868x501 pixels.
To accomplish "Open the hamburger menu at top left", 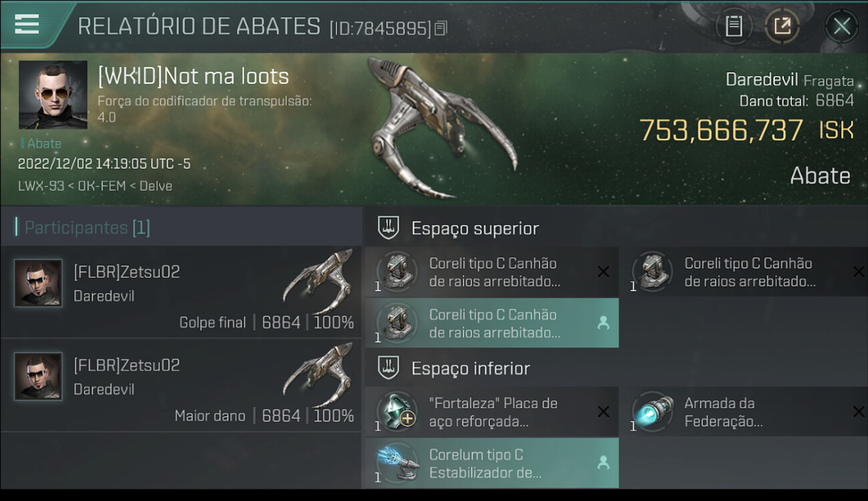I will [x=27, y=24].
